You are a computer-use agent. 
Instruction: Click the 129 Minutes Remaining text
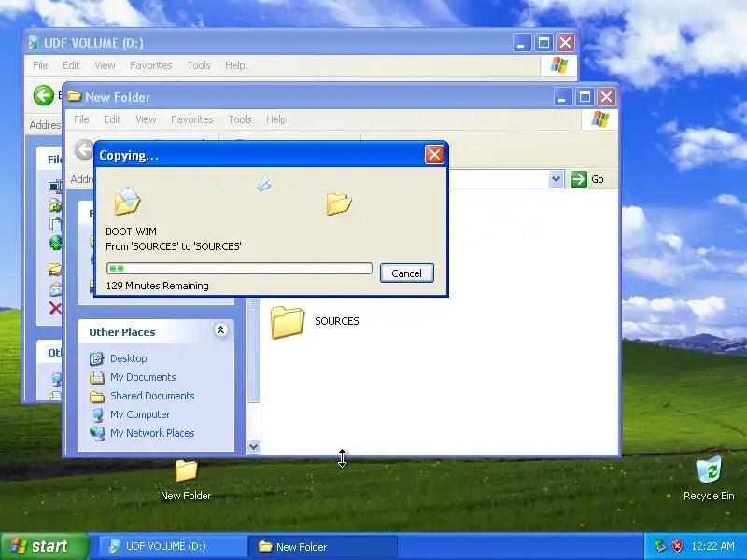pyautogui.click(x=157, y=286)
